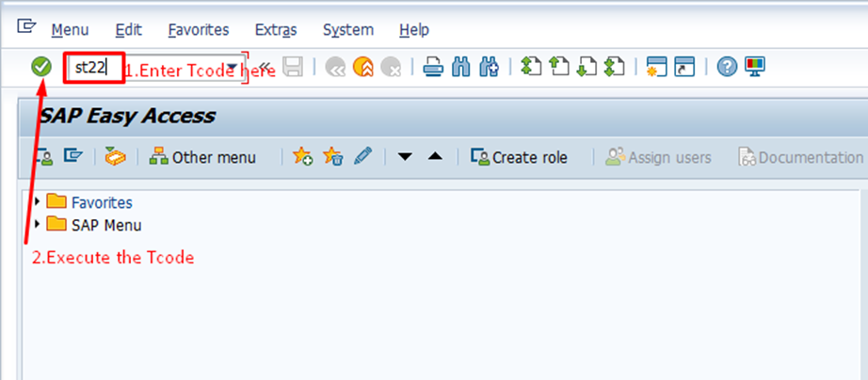This screenshot has width=868, height=380.
Task: Open the System menu
Action: [x=348, y=30]
